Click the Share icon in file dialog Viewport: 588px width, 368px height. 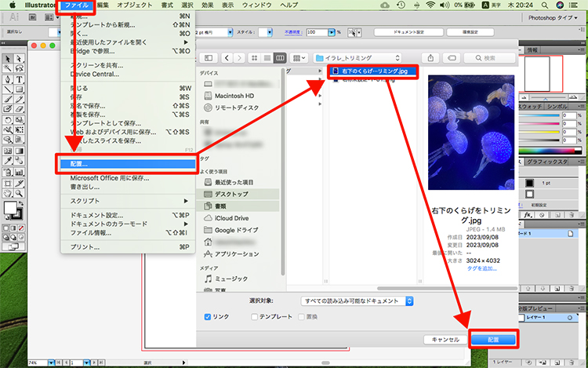coord(431,58)
